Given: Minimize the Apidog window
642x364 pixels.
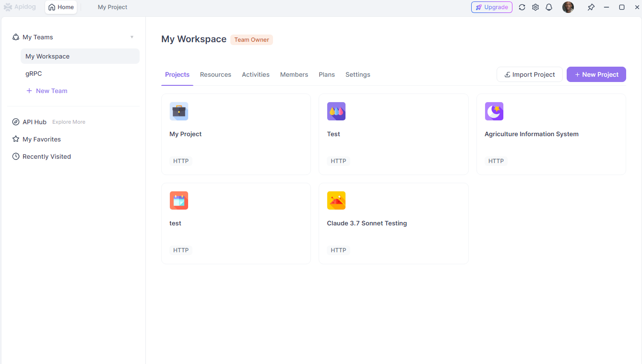Looking at the screenshot, I should [x=606, y=7].
